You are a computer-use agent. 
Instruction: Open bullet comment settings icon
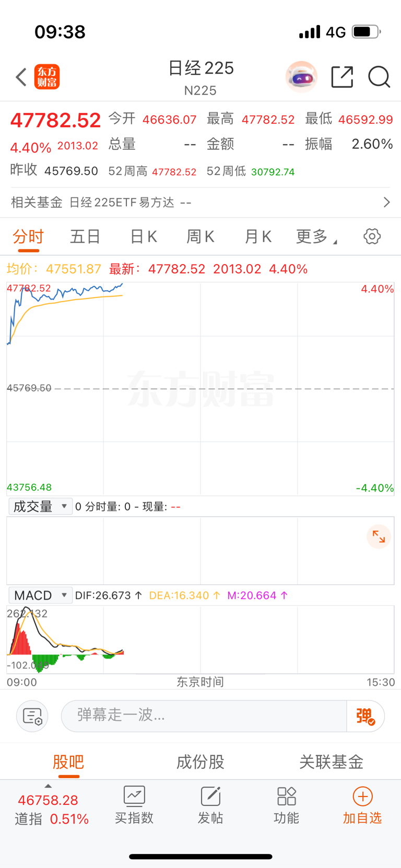click(32, 716)
